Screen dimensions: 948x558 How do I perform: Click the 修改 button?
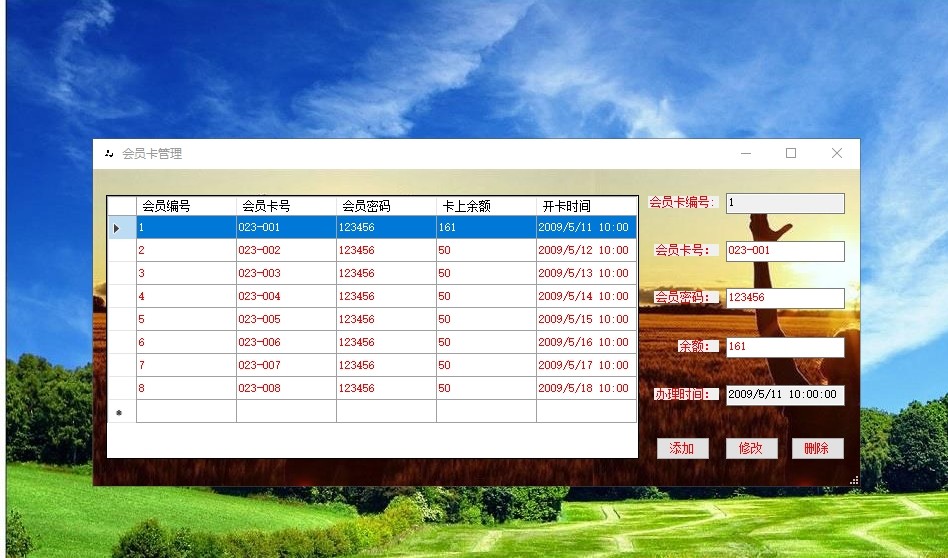pos(752,449)
